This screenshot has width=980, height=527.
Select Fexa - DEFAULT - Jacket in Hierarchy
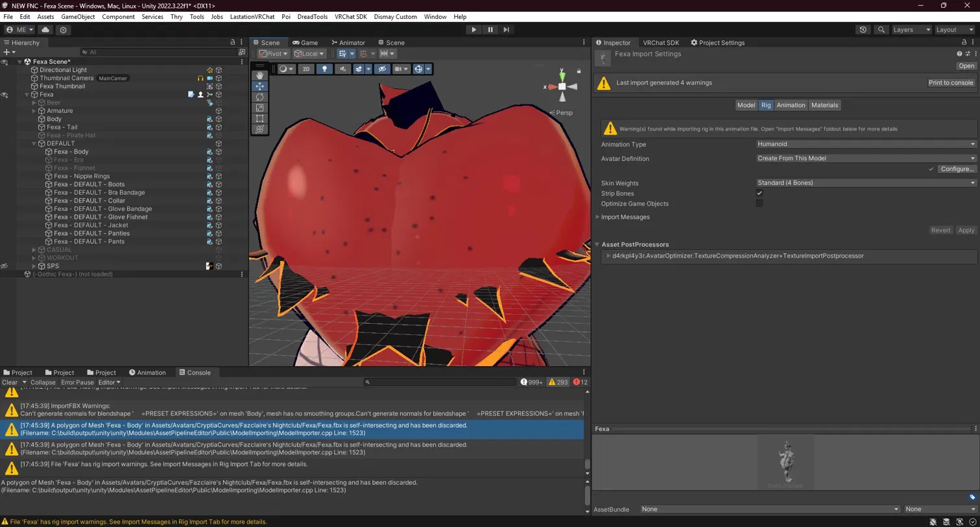[x=91, y=225]
